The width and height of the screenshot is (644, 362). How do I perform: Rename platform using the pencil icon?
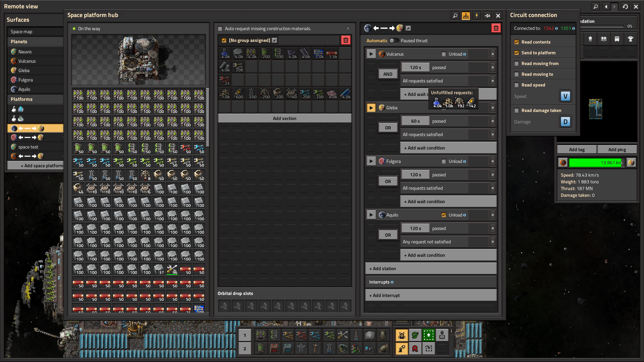point(408,28)
